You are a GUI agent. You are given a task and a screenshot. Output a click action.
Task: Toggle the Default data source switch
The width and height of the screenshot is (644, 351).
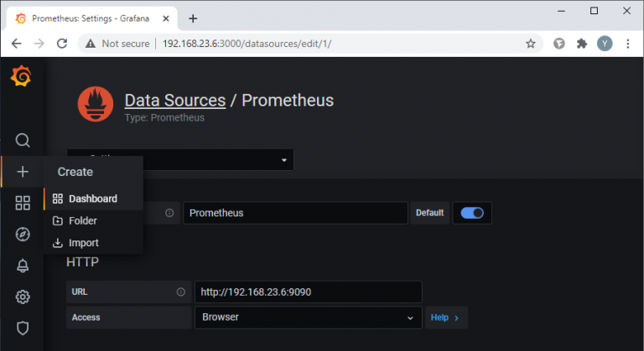click(x=472, y=213)
